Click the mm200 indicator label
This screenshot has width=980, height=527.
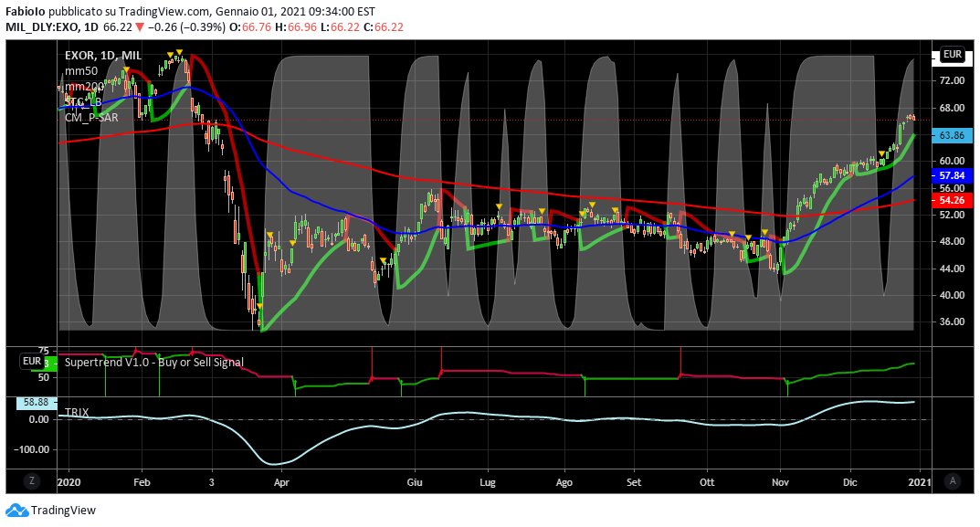84,86
